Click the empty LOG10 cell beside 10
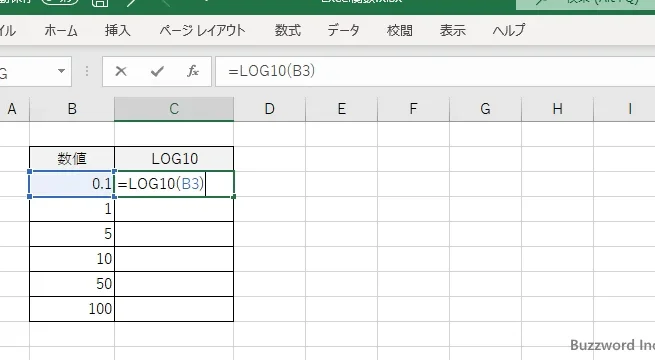 pos(174,259)
